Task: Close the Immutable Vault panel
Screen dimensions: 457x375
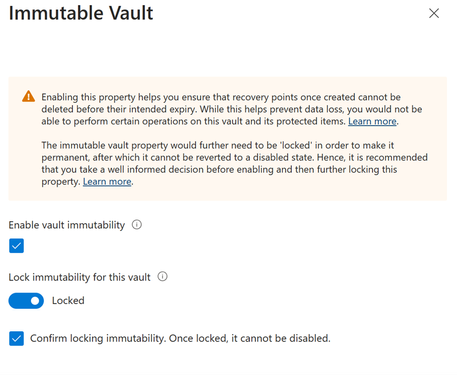Action: click(434, 13)
